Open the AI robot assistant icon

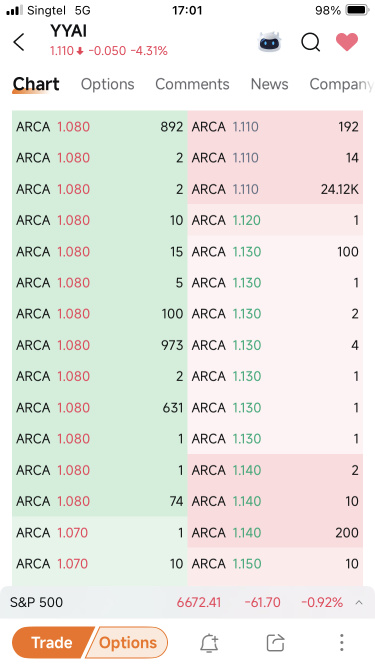tap(270, 42)
